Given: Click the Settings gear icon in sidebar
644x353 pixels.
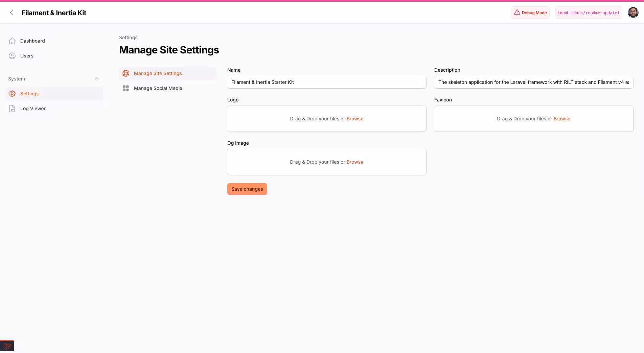Looking at the screenshot, I should (12, 94).
